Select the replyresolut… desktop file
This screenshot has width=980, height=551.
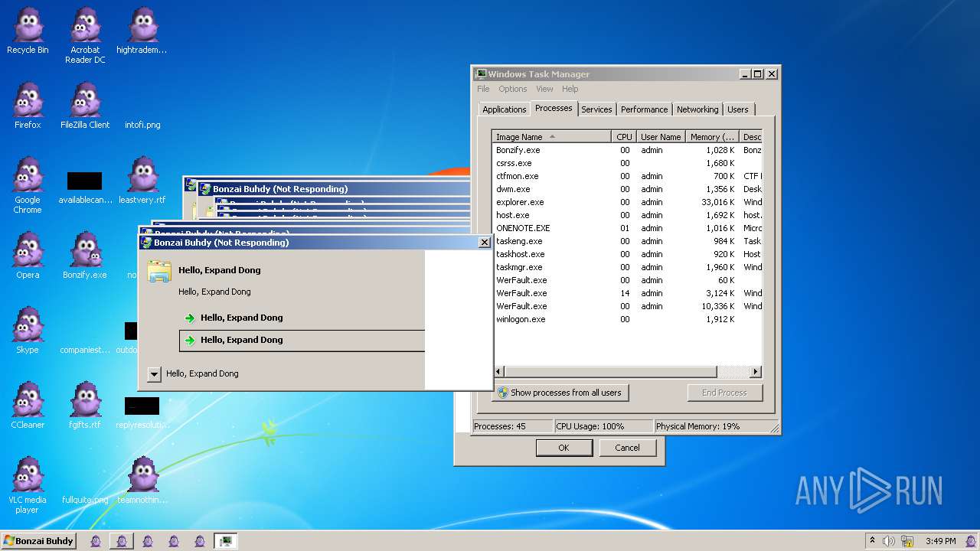(x=142, y=413)
